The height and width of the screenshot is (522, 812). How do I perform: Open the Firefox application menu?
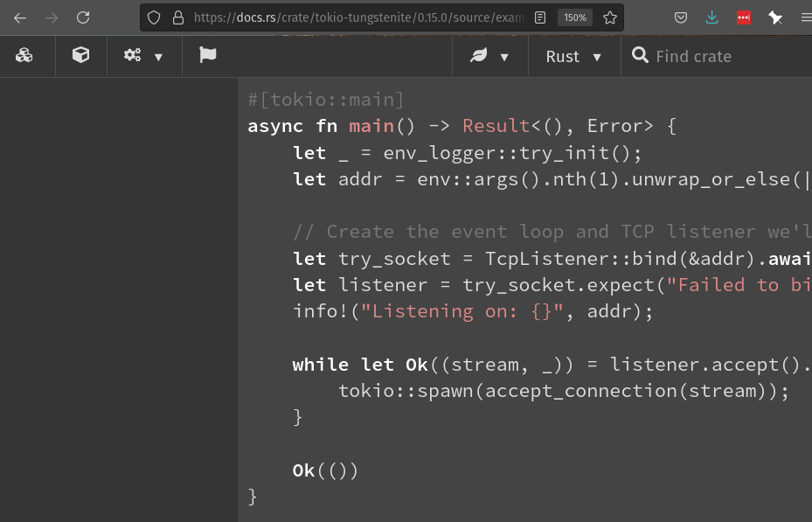click(806, 18)
